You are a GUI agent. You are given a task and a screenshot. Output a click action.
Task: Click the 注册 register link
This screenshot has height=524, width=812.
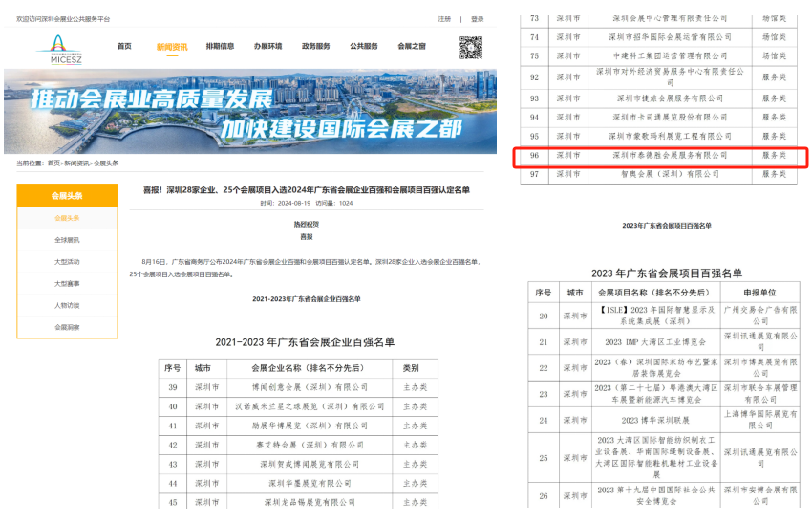pyautogui.click(x=444, y=19)
